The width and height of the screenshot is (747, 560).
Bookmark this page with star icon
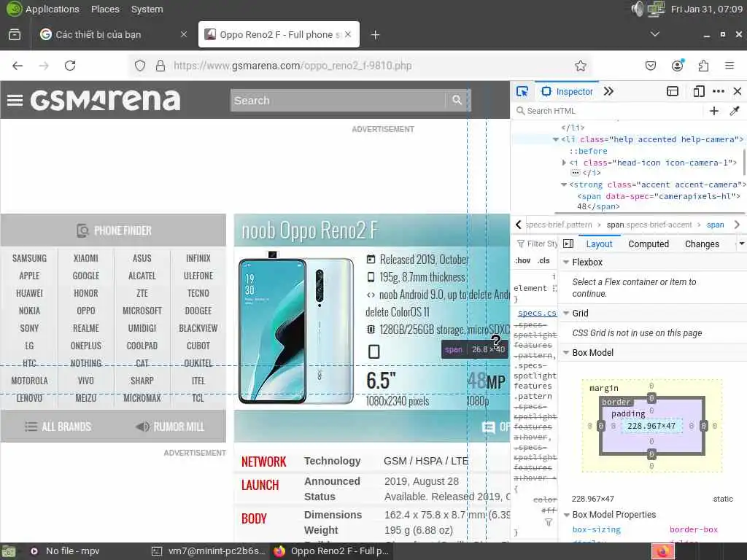580,66
